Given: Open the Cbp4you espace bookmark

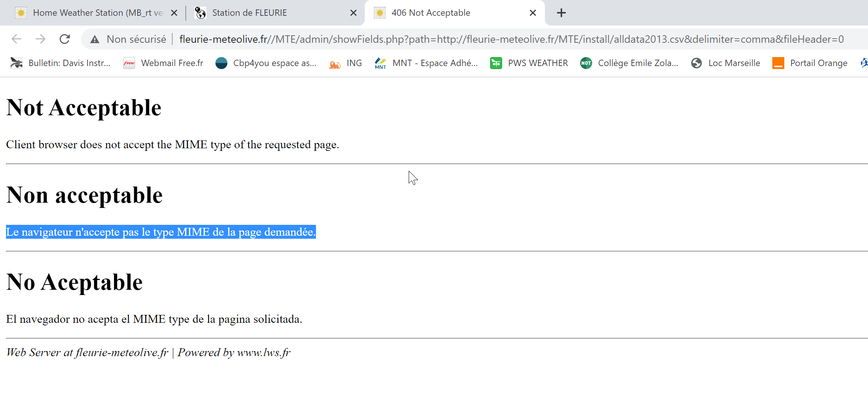Looking at the screenshot, I should click(x=266, y=63).
